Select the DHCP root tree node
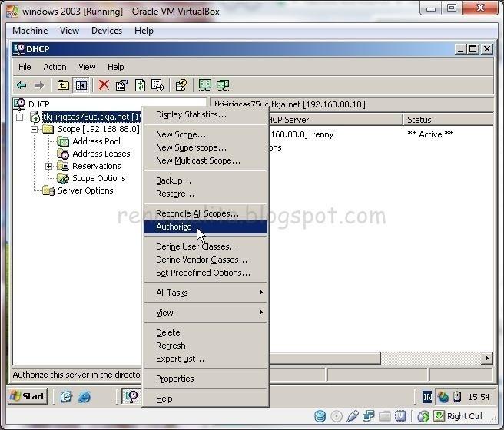Image resolution: width=504 pixels, height=430 pixels. [39, 104]
